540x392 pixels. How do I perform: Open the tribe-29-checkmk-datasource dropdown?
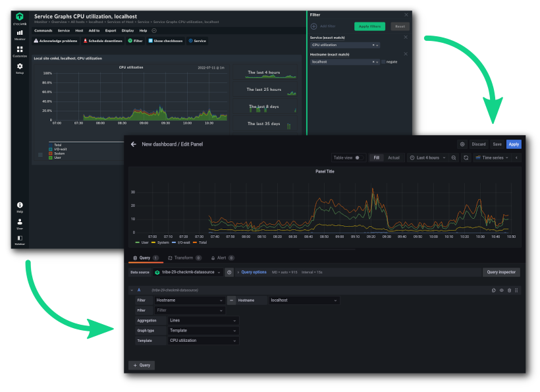(188, 272)
